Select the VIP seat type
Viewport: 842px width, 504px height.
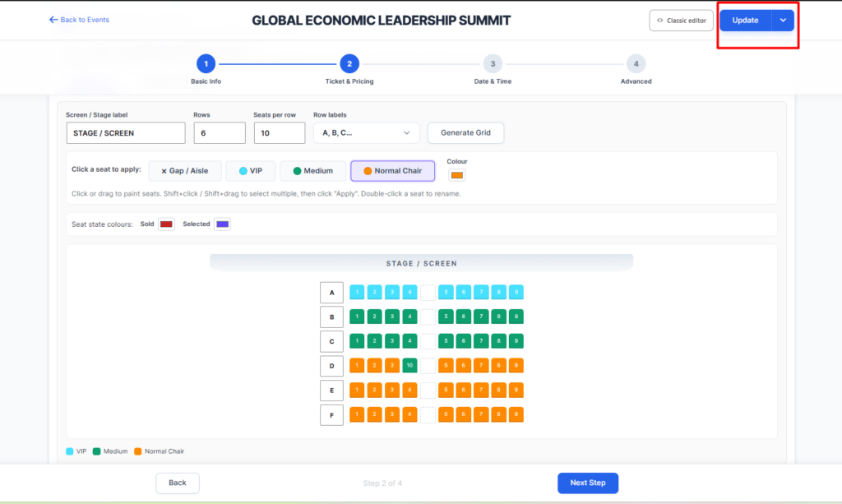tap(251, 171)
